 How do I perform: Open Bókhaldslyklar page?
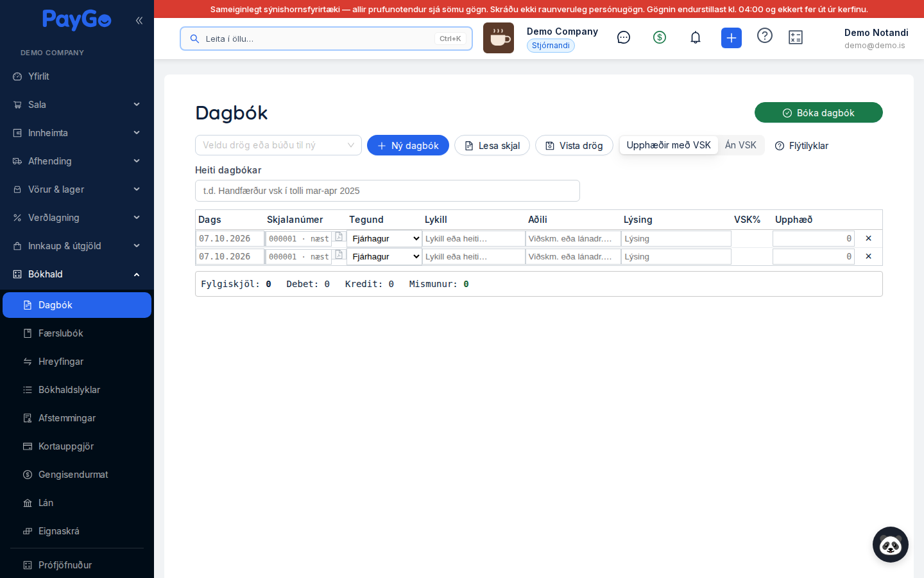77,390
